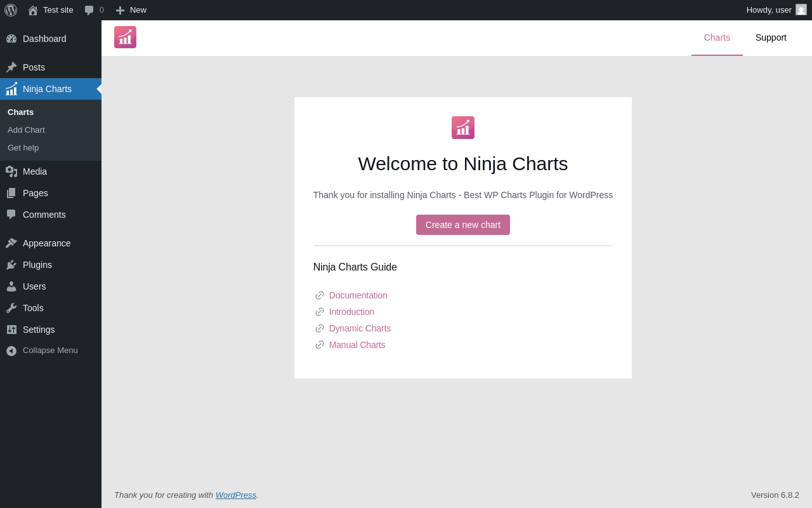This screenshot has height=508, width=812.
Task: Collapse the admin sidebar menu
Action: coord(51,351)
